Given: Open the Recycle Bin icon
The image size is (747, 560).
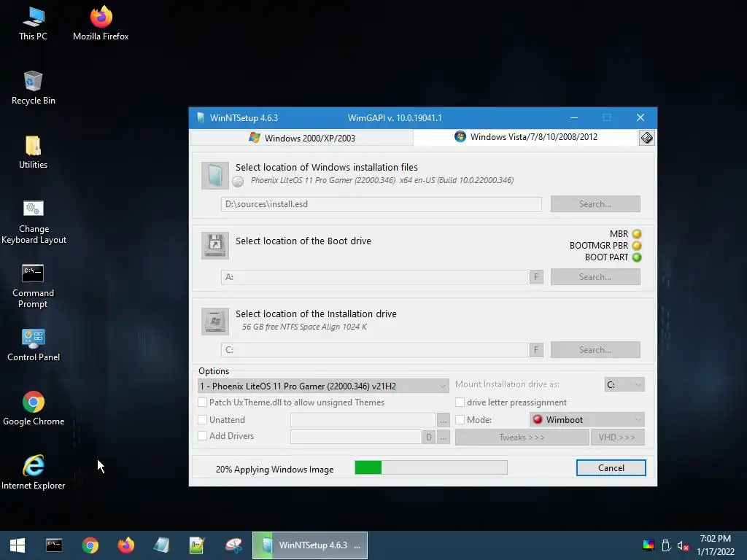Looking at the screenshot, I should 34,88.
